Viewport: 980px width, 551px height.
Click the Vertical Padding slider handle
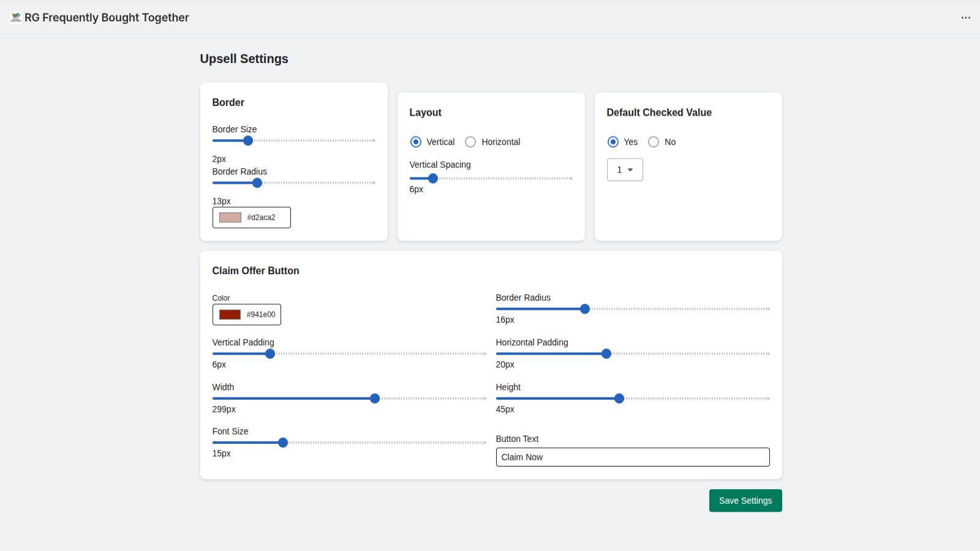tap(269, 353)
